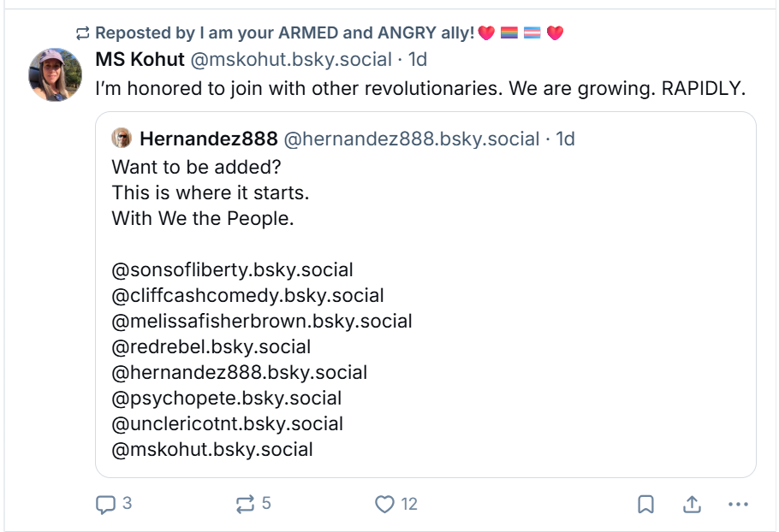
Task: Select the @redrebel.bsky.social mention
Action: click(211, 347)
